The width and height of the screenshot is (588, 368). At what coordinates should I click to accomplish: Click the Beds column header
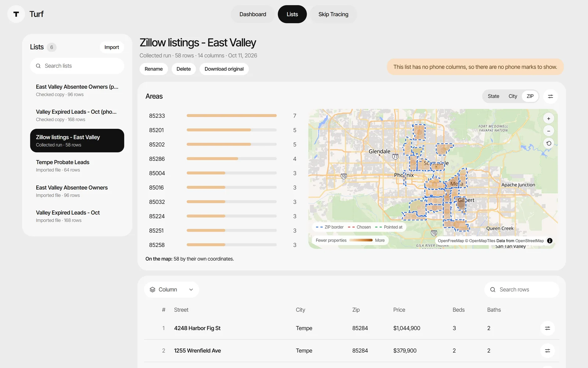(459, 310)
